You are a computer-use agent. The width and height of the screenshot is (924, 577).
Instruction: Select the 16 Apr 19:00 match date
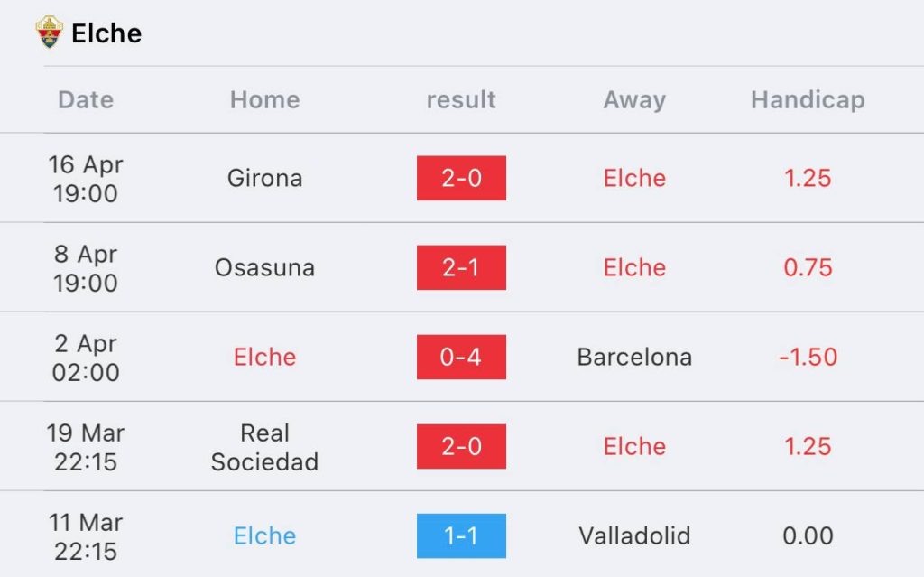(86, 178)
